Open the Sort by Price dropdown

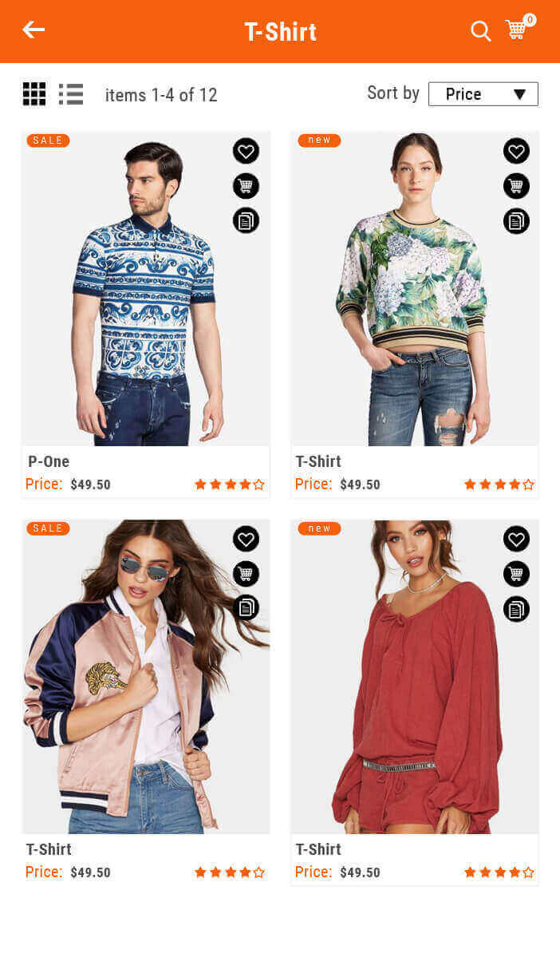click(483, 94)
